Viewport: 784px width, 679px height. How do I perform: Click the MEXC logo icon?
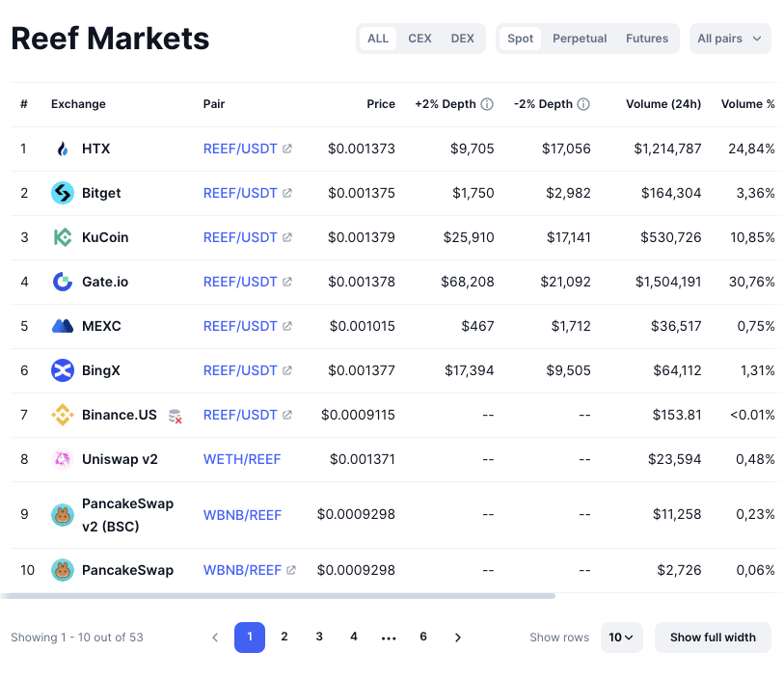pos(63,326)
